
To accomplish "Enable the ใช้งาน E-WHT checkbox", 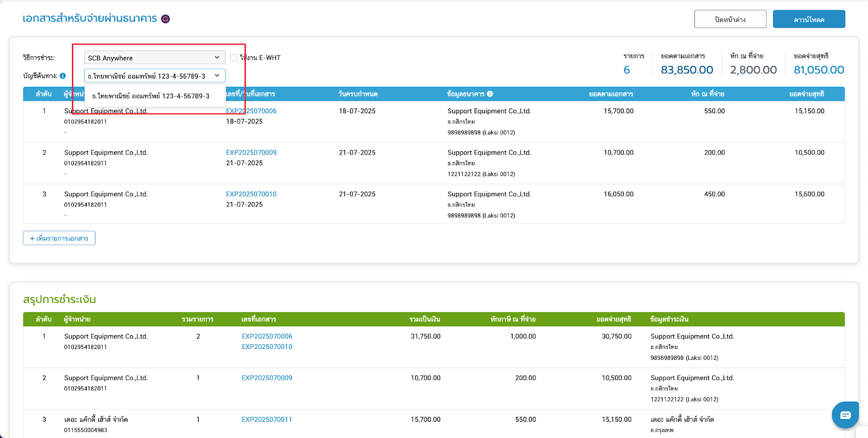I will 234,57.
